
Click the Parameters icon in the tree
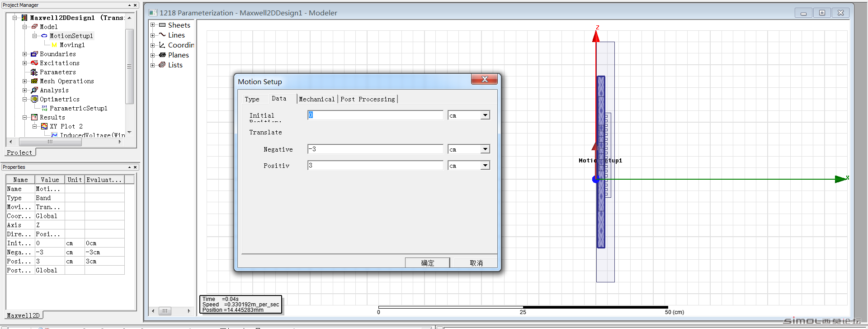click(34, 72)
